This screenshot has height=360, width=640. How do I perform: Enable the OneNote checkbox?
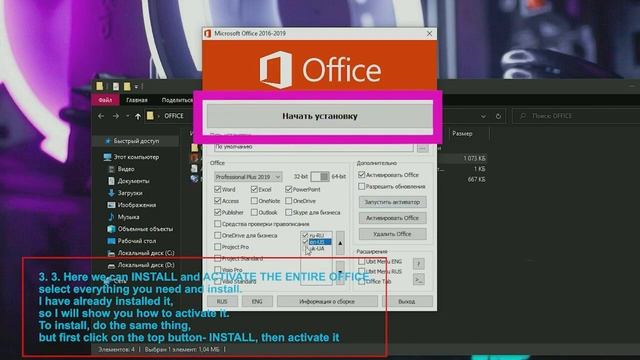(254, 201)
